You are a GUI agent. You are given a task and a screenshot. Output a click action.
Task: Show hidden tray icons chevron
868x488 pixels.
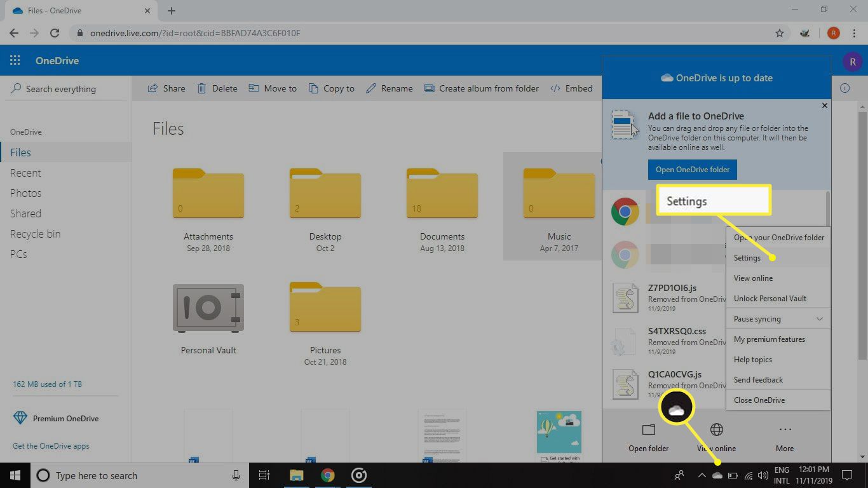(x=702, y=475)
